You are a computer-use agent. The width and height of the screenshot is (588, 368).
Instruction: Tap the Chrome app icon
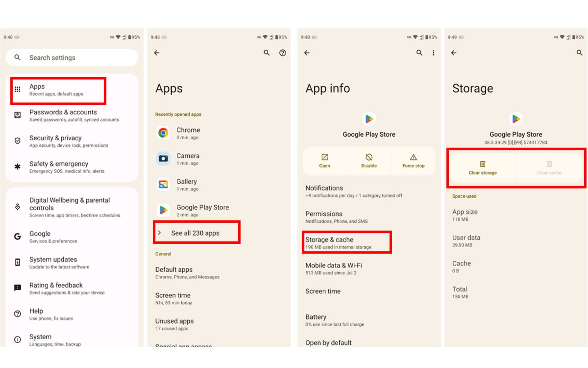164,130
